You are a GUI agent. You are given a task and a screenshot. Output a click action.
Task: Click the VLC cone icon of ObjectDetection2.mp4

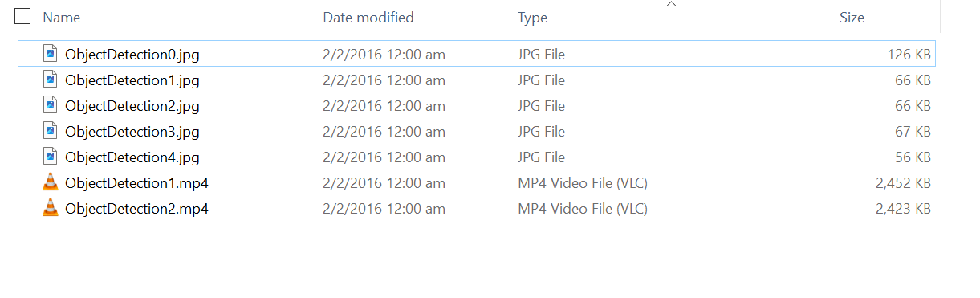[x=51, y=208]
